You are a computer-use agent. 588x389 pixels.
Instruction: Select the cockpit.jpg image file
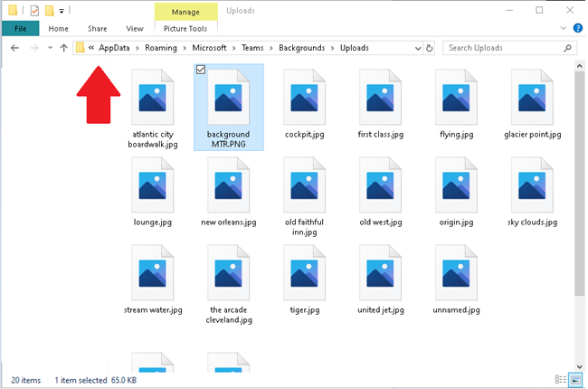(304, 99)
